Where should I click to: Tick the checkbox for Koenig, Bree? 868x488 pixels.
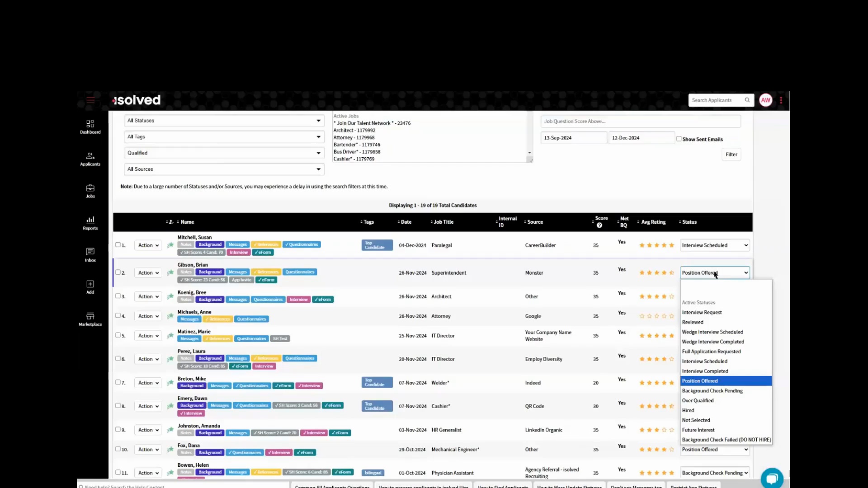(x=118, y=296)
